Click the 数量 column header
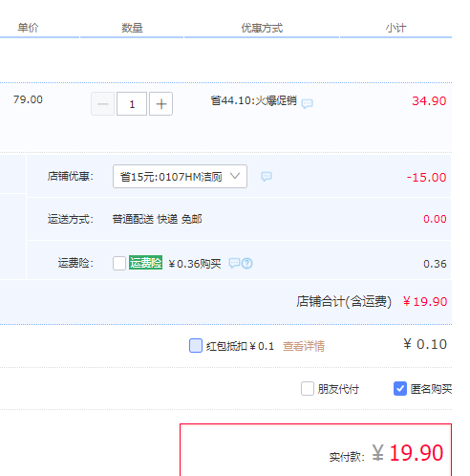The image size is (470, 476). [132, 28]
